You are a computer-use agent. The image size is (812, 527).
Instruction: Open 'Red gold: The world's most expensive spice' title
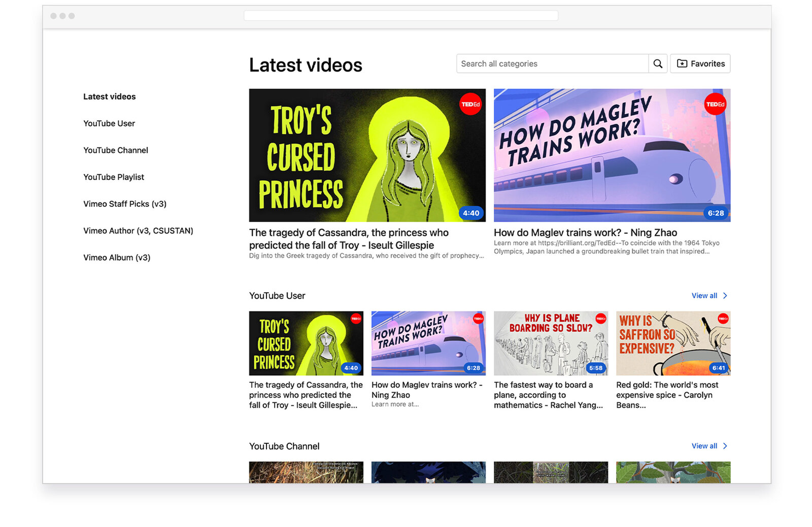pyautogui.click(x=667, y=395)
